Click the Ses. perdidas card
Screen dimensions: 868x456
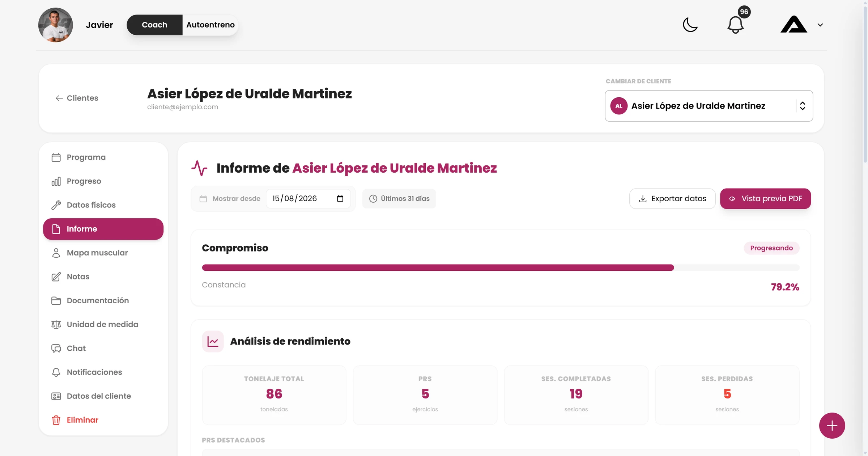pyautogui.click(x=727, y=395)
